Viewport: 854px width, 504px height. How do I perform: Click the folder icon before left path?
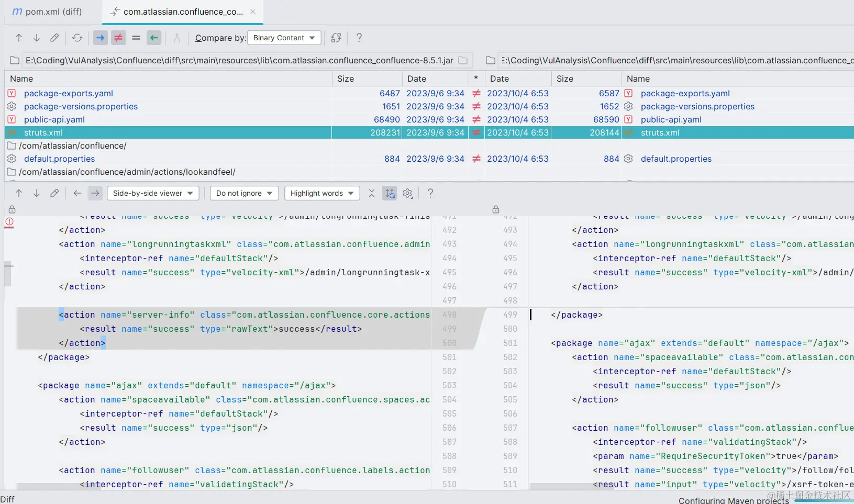point(15,60)
